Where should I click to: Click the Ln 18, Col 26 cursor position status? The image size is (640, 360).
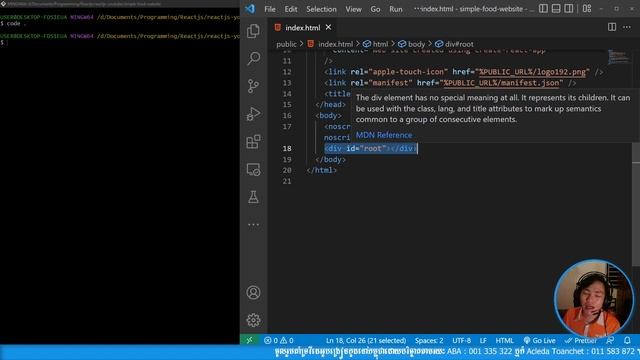coord(366,340)
